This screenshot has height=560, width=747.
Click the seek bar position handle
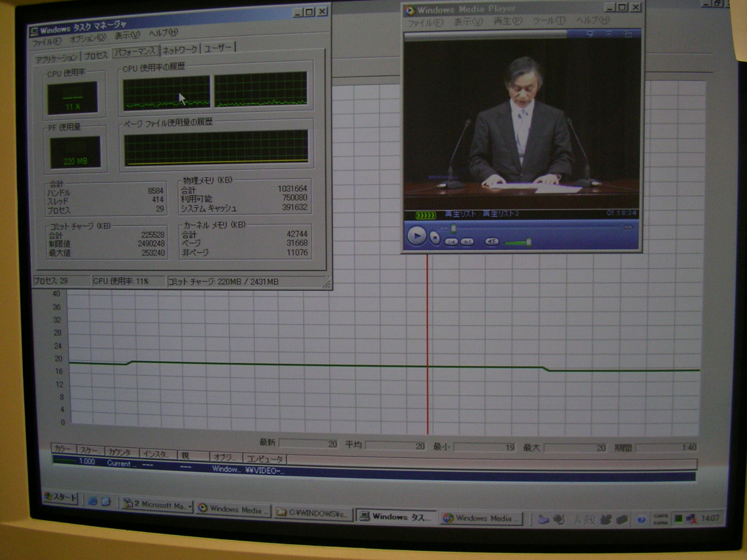pyautogui.click(x=453, y=228)
